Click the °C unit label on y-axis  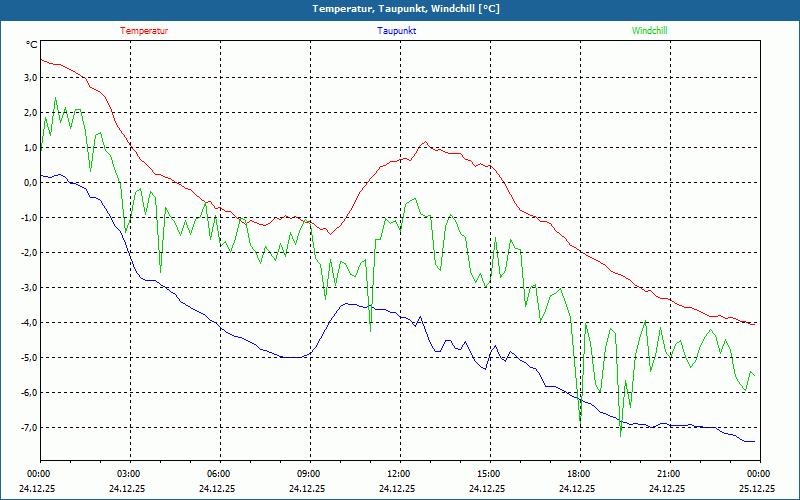tap(32, 45)
